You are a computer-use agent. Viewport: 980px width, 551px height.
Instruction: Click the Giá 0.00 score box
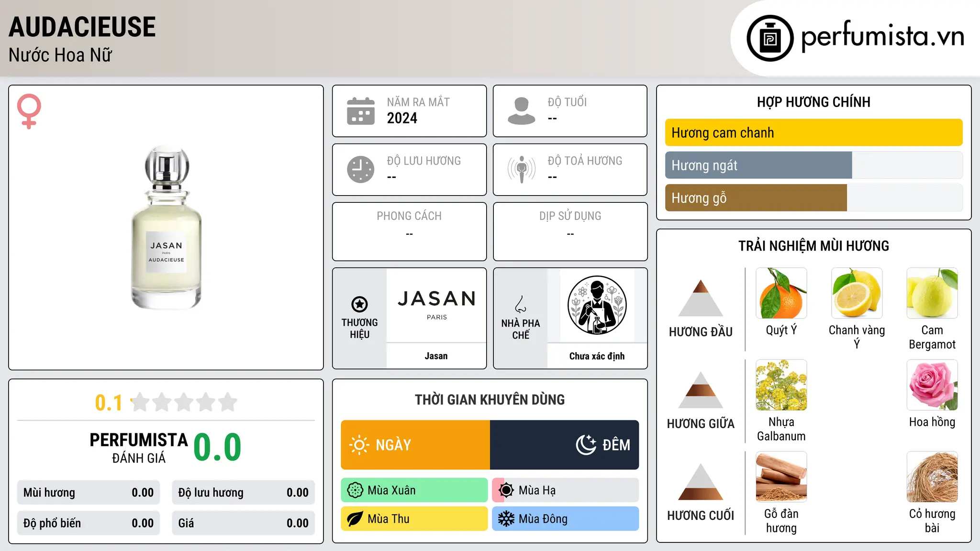244,523
